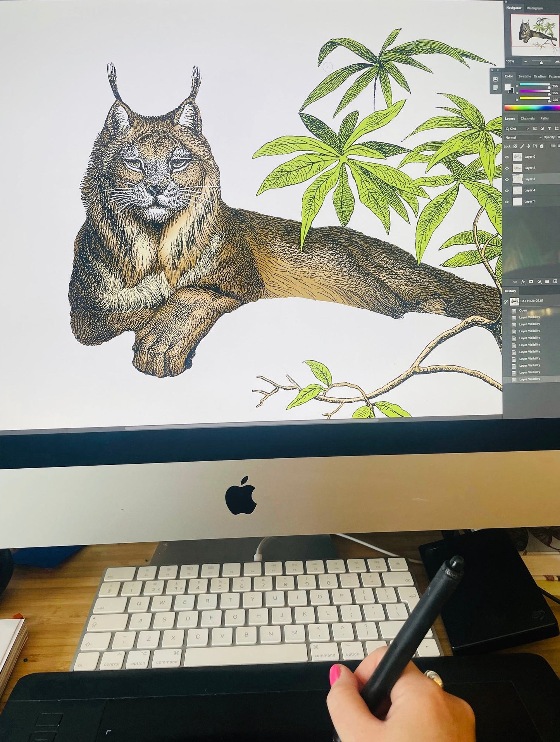Close the collapsed side panel dock
This screenshot has height=742, width=560.
[492, 70]
